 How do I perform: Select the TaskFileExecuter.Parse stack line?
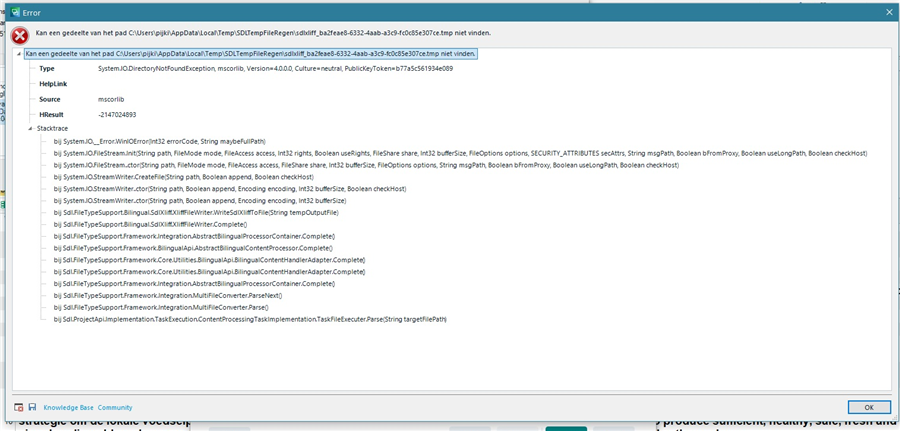point(250,319)
